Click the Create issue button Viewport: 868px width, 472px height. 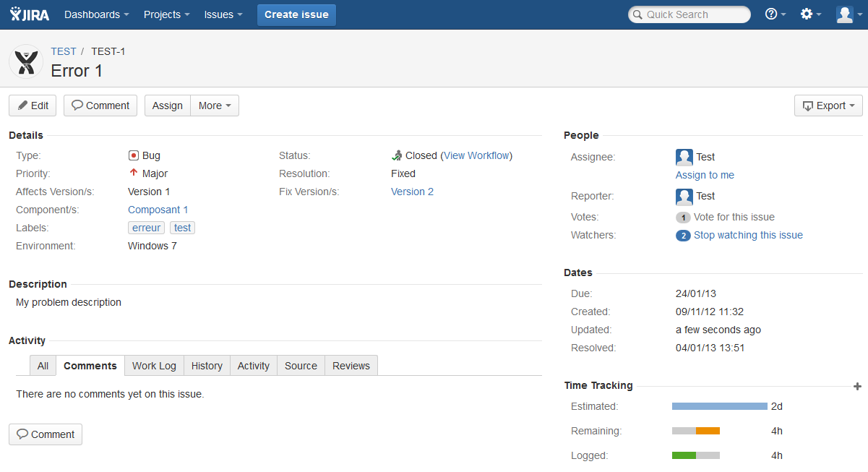(296, 14)
